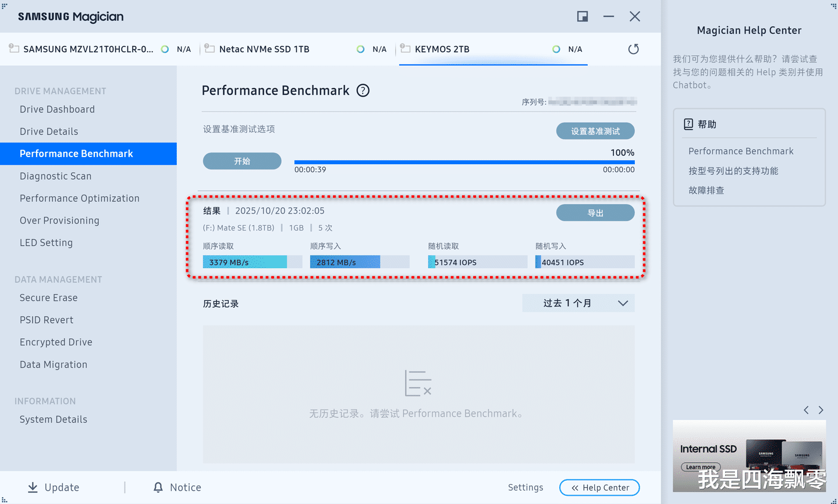Click the Update button
Image resolution: width=838 pixels, height=504 pixels.
(54, 488)
